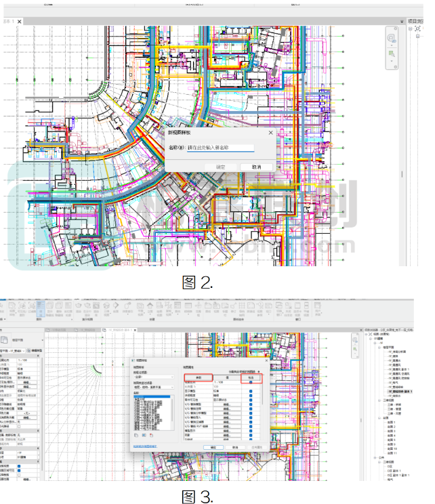Select -1F_管线综合 副本 1 in project browser
Image resolution: width=435 pixels, height=504 pixels.
[x=400, y=392]
